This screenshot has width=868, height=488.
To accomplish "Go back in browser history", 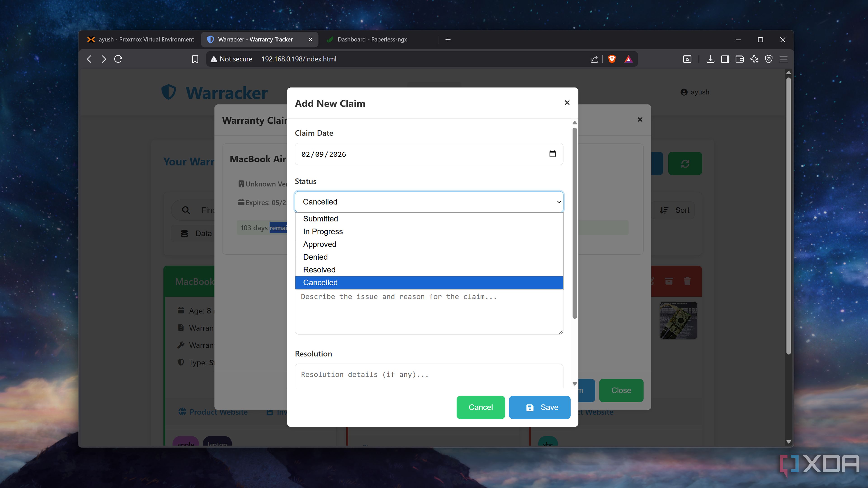I will [x=89, y=59].
